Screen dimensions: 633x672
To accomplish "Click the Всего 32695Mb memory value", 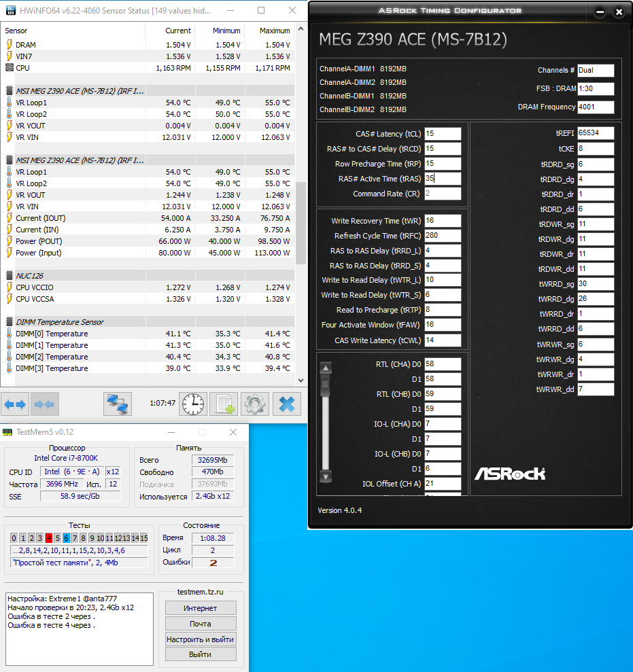I will tap(213, 460).
